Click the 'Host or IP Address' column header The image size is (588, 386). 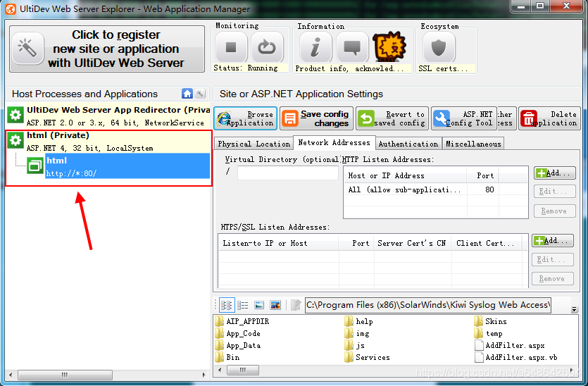[x=405, y=175]
